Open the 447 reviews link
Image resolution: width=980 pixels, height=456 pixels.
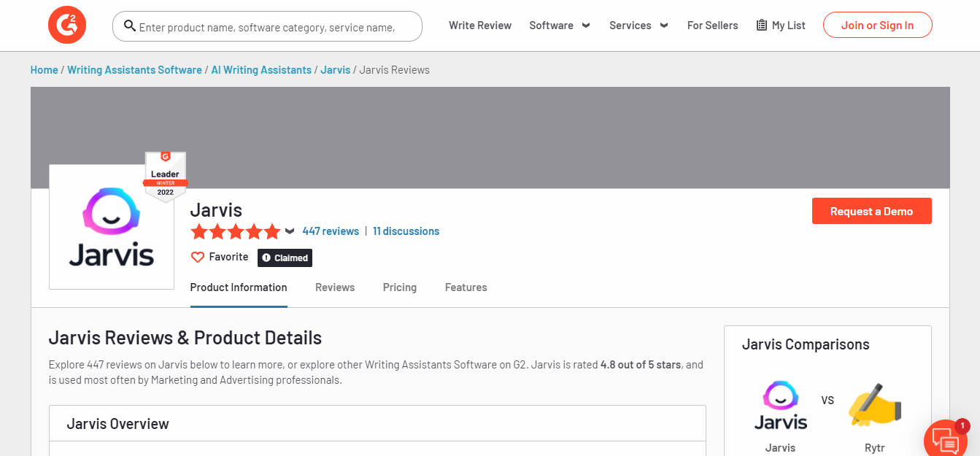331,231
